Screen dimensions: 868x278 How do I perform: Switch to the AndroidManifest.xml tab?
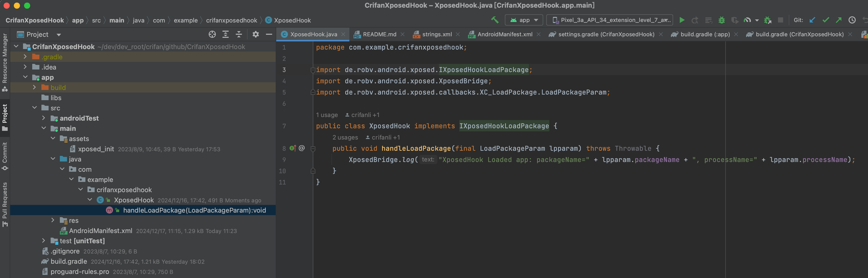[x=504, y=34]
